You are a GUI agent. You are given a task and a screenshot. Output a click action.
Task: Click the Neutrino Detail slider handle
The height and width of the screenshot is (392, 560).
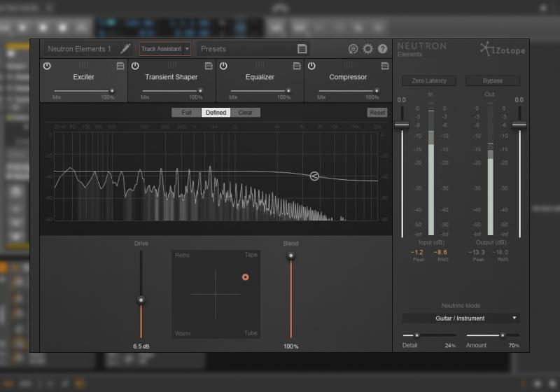[416, 335]
